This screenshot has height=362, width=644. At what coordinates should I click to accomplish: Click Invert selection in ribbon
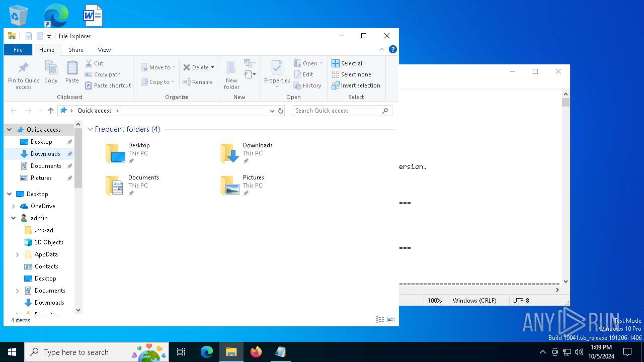[x=356, y=85]
